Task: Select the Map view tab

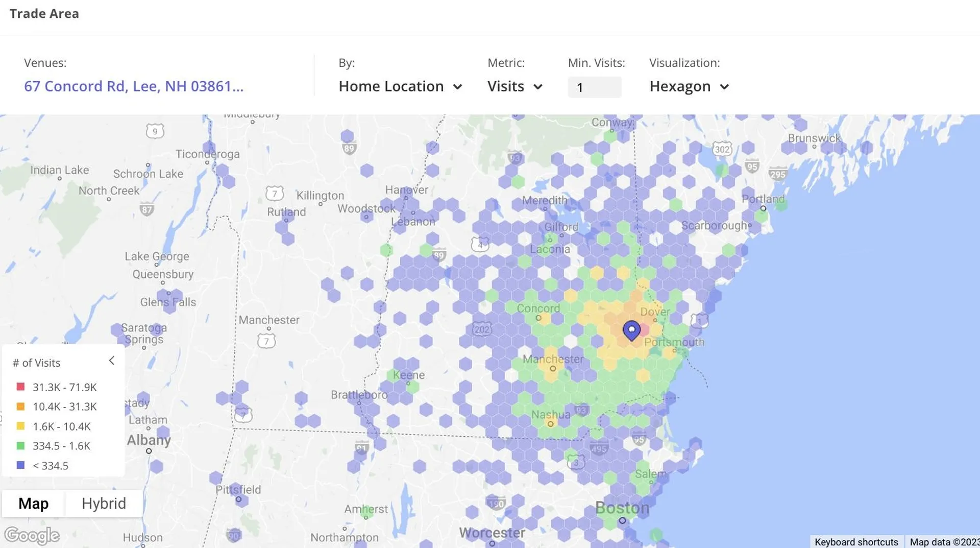Action: coord(34,503)
